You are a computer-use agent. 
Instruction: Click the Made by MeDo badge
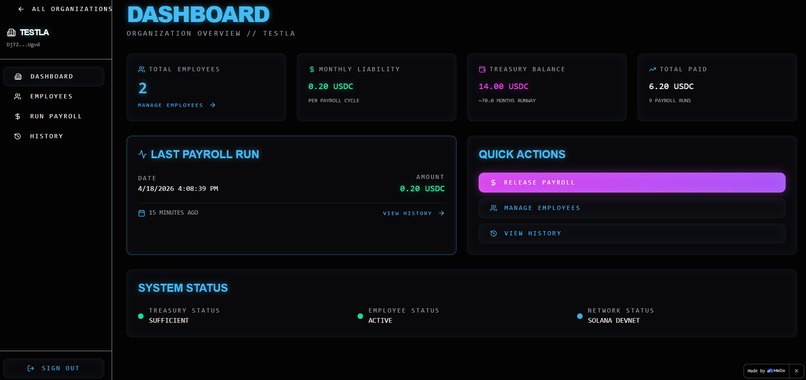pyautogui.click(x=766, y=371)
